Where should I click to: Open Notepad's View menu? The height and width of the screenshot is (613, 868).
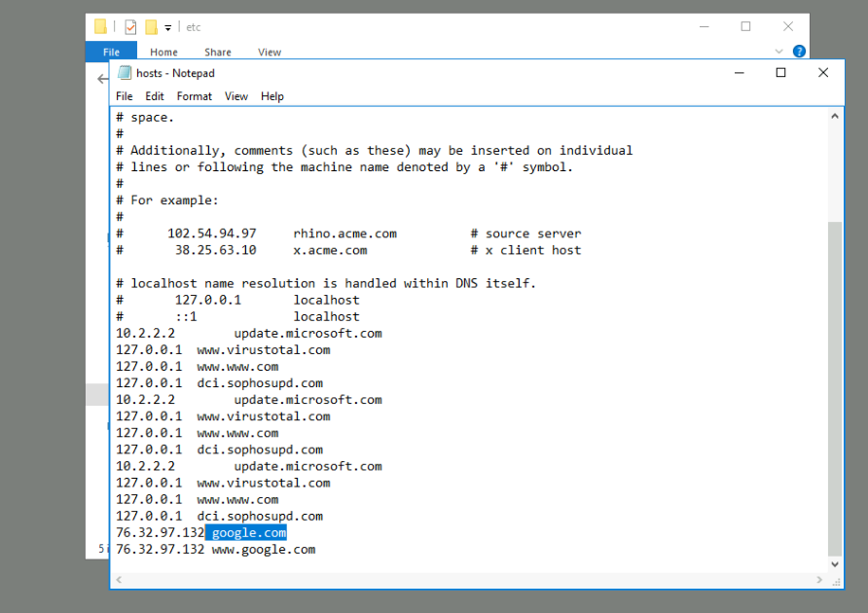[x=236, y=96]
